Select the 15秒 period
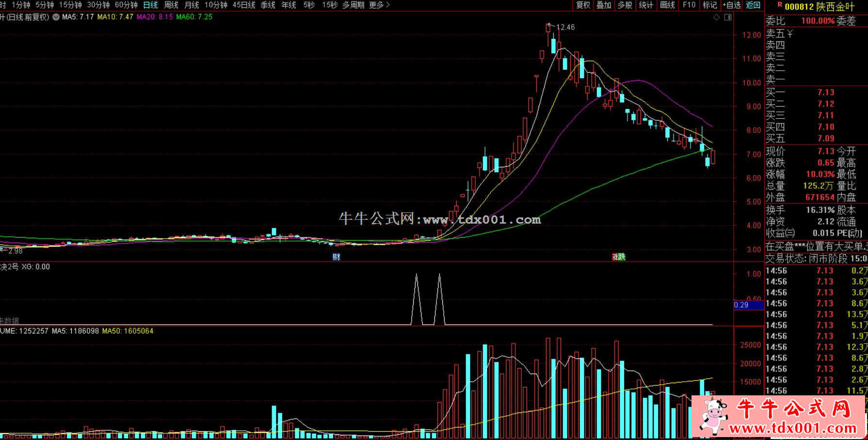The image size is (868, 440). coord(330,5)
